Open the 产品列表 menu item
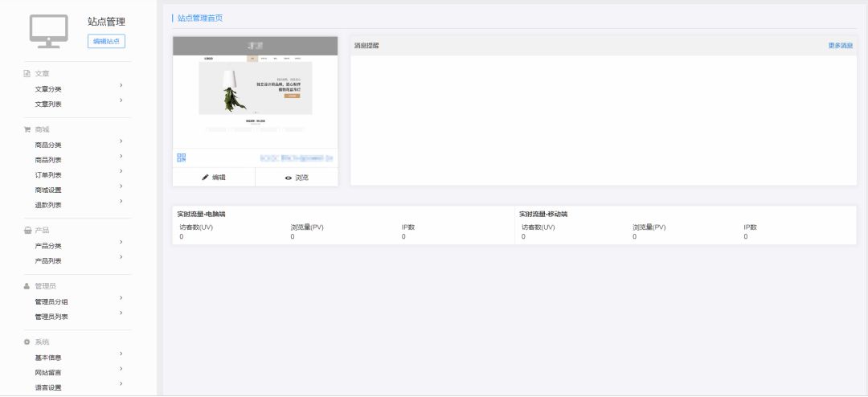The height and width of the screenshot is (397, 868). point(48,261)
